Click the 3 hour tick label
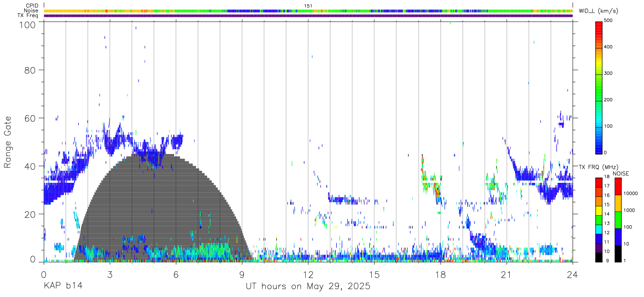Viewport: 644px width, 297px height. 110,274
